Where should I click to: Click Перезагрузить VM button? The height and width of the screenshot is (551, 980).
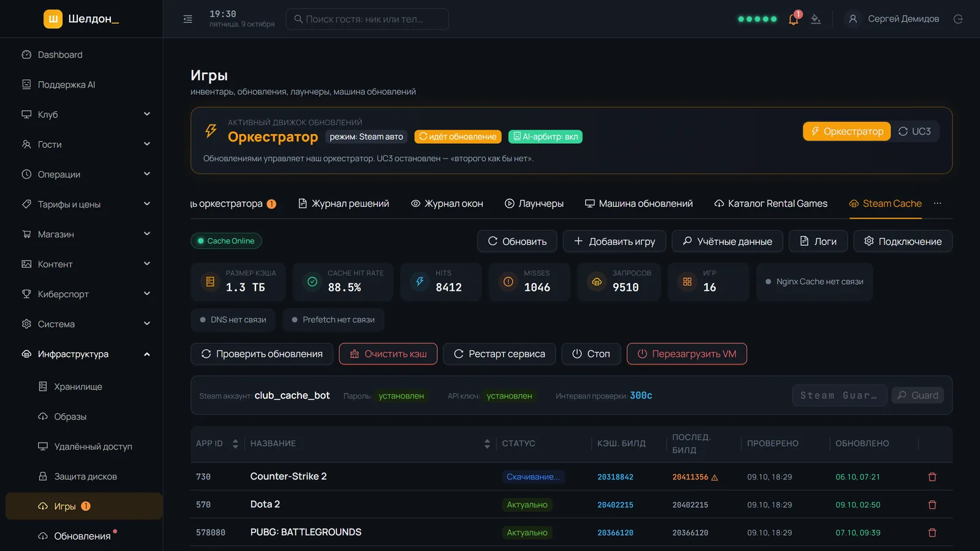pyautogui.click(x=687, y=354)
